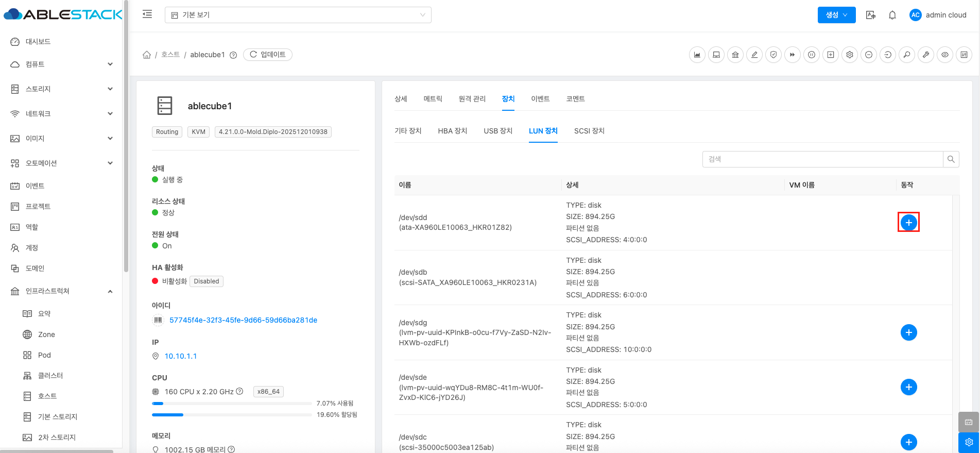Click the key icon in host toolbar
980x453 pixels.
pos(907,55)
